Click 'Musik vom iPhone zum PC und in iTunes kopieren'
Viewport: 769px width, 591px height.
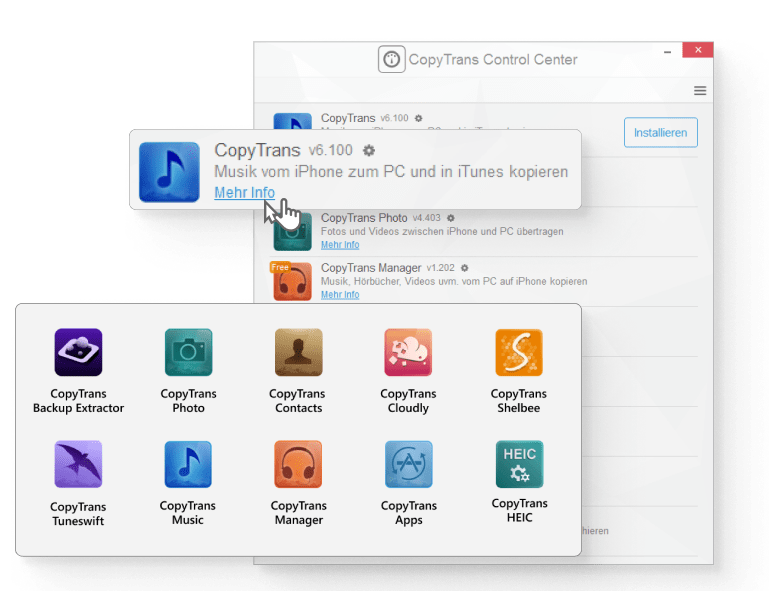[x=391, y=172]
